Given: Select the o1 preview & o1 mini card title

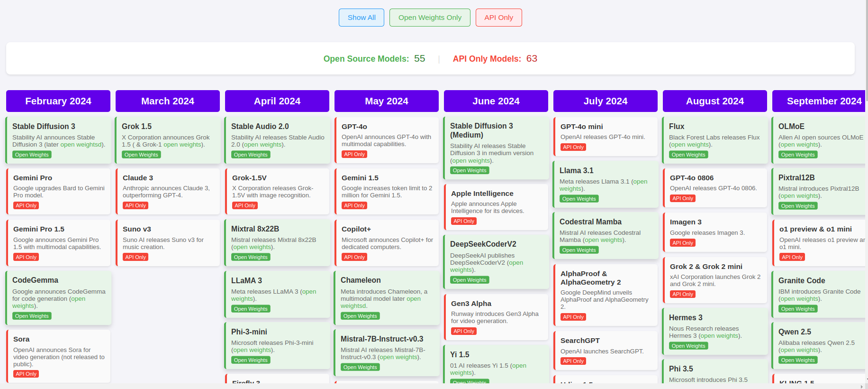Looking at the screenshot, I should click(x=815, y=229).
